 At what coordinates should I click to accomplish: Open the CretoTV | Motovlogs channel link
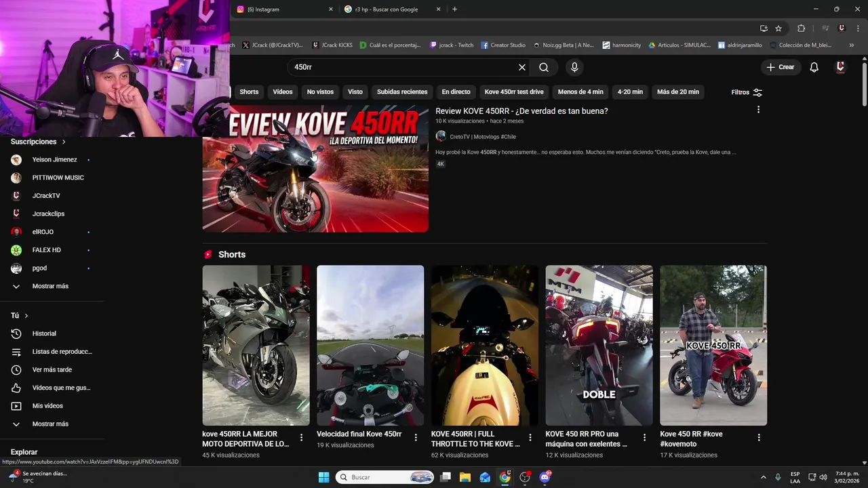coord(483,137)
